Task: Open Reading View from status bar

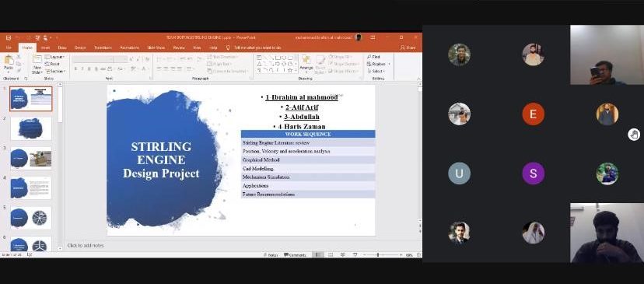Action: click(342, 254)
